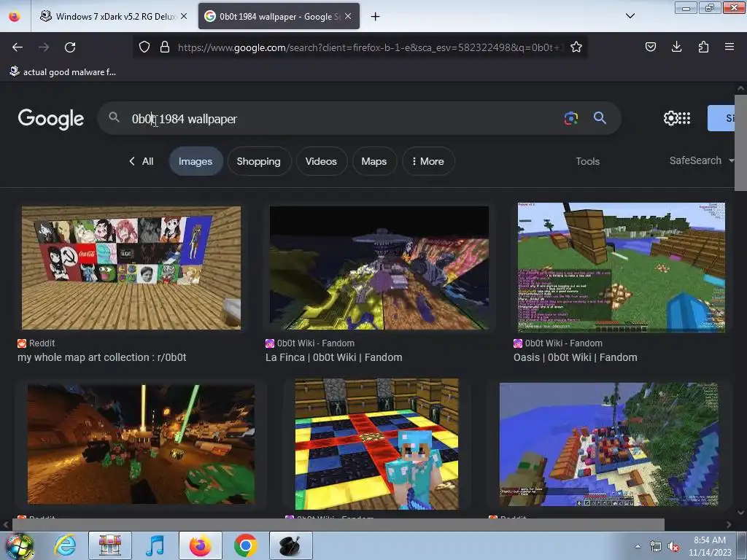Select the 0b0t 1984 wallpaper tab
Viewport: 747px width, 560px height.
pos(279,16)
